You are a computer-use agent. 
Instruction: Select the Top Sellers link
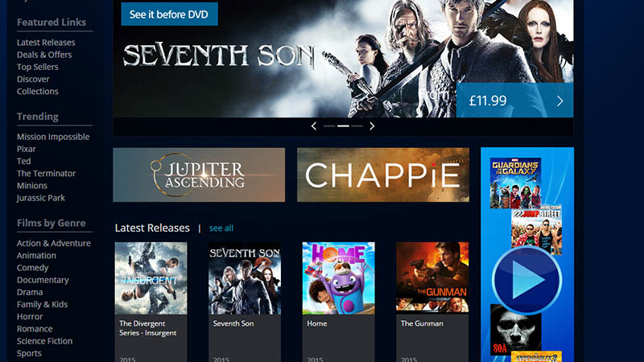(37, 67)
